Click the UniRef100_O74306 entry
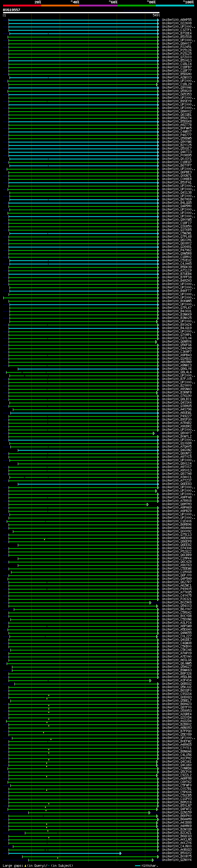This screenshot has width=197, height=868. [177, 548]
